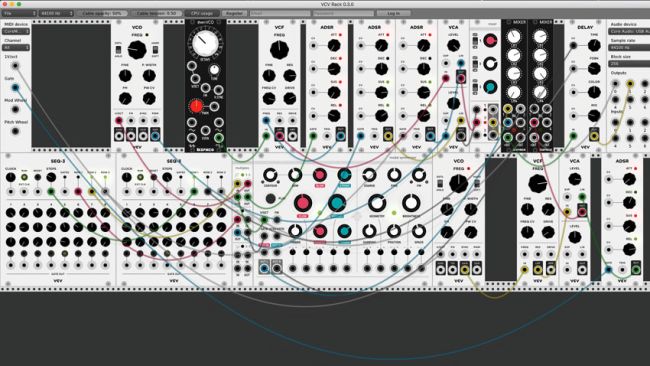Screen dimensions: 650x366
Task: Click the VCF FREQ cutoff knob
Action: tap(279, 49)
